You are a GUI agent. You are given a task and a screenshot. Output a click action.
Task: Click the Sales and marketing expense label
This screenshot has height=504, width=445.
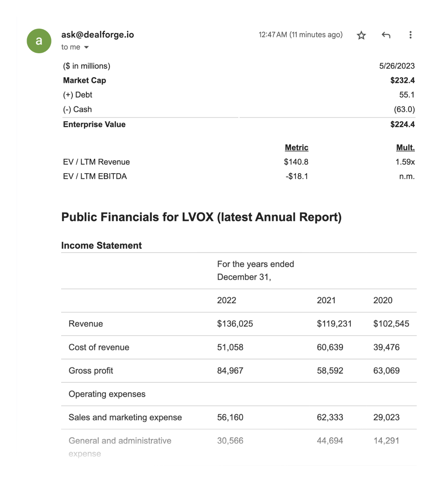(125, 418)
